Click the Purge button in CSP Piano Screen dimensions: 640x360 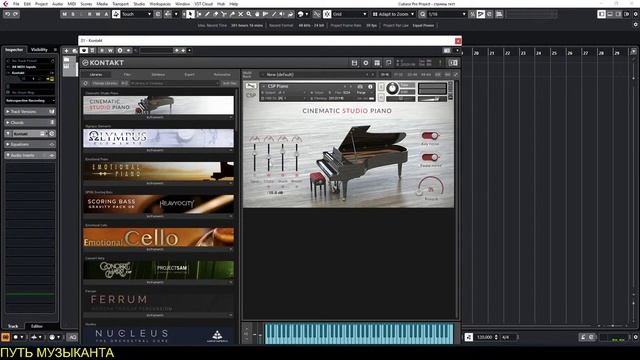[361, 93]
